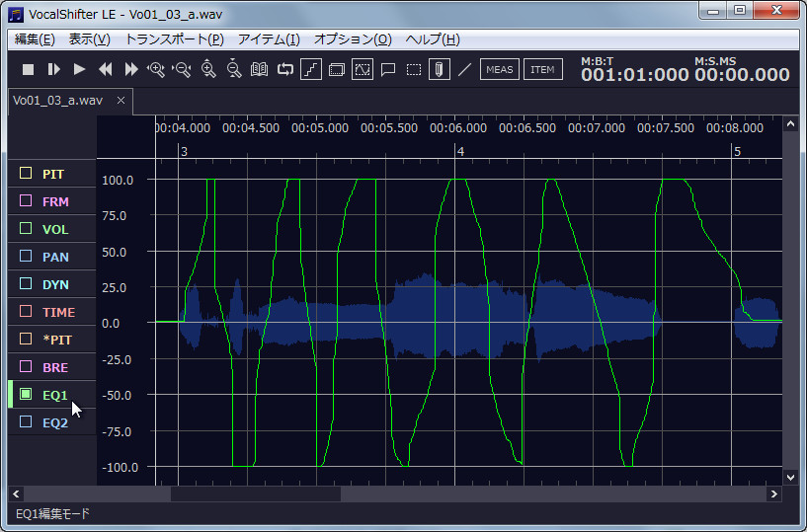Screen dimensions: 807x532
Task: Start playback with the play button
Action: pyautogui.click(x=79, y=69)
